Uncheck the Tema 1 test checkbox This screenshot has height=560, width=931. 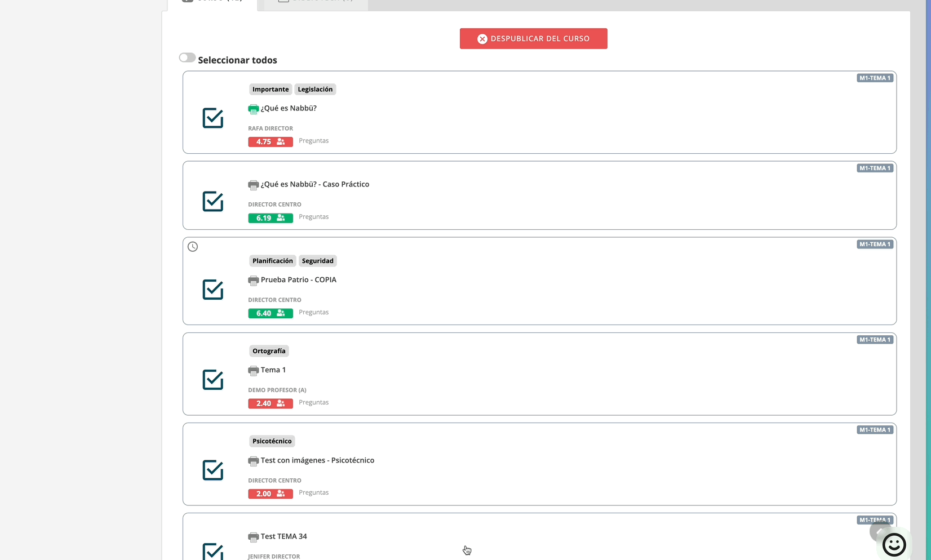tap(213, 380)
